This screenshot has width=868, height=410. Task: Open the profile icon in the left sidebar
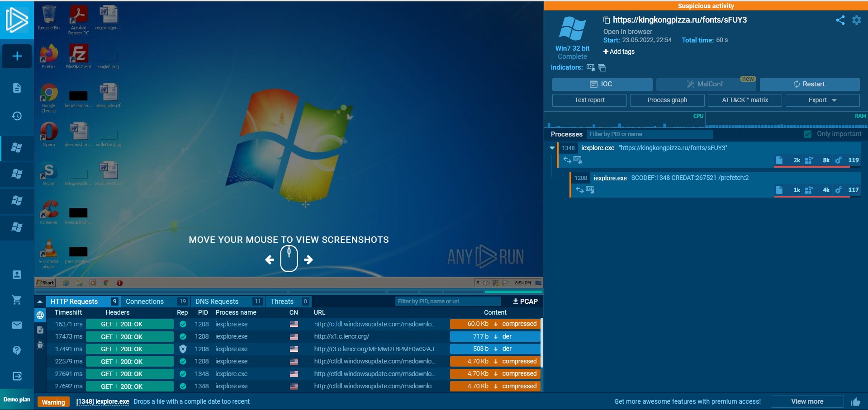[17, 275]
